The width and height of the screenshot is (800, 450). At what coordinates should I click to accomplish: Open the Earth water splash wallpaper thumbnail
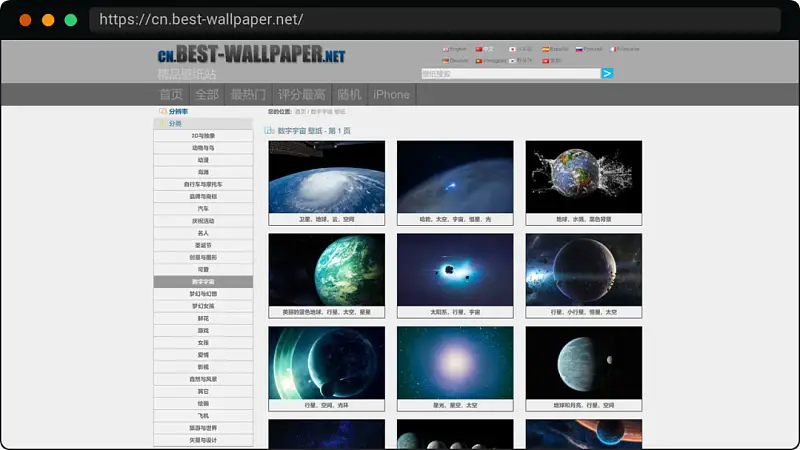click(584, 177)
